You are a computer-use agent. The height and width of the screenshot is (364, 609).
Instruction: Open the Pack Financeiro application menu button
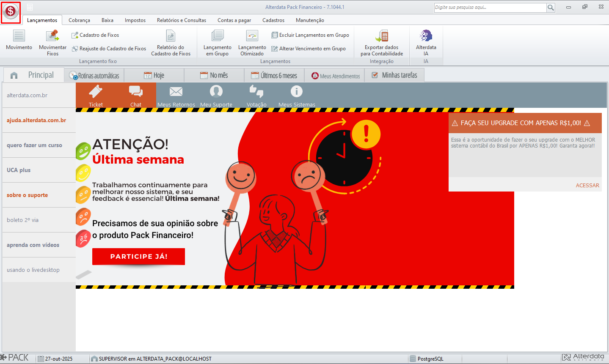(x=11, y=11)
